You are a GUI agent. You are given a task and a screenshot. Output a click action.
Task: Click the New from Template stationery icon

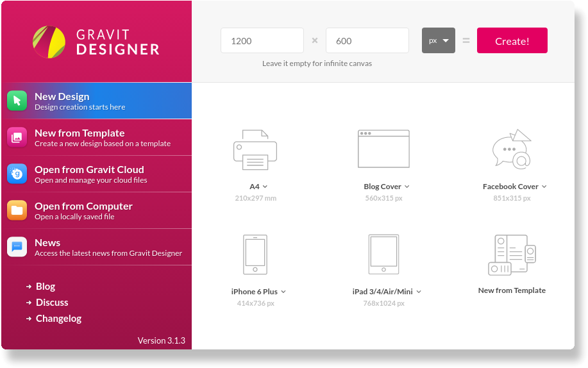(512, 255)
